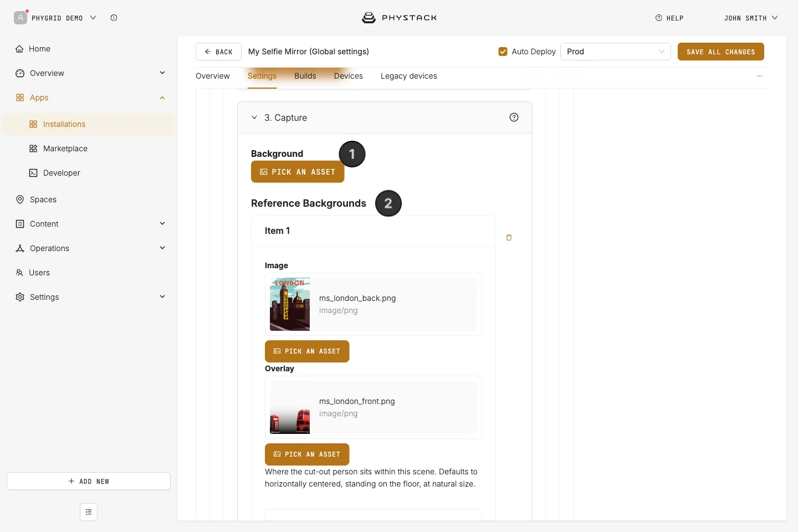Click the Users icon in sidebar
This screenshot has width=798, height=532.
(x=19, y=273)
